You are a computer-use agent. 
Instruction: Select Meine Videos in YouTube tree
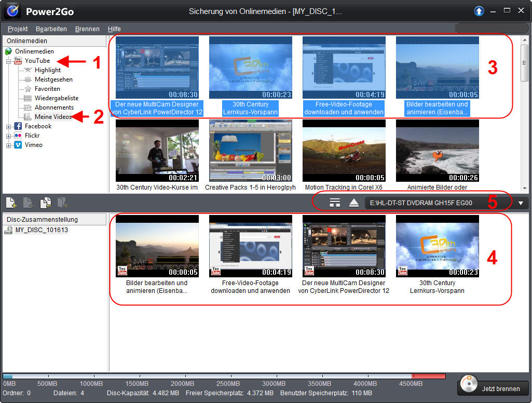53,117
